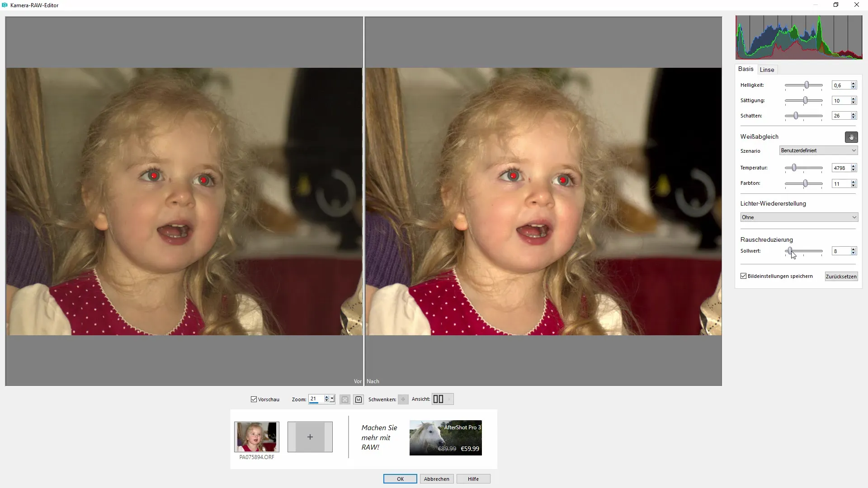The height and width of the screenshot is (488, 868).
Task: Click the Rauschreduzierung Sollwert slider handle
Action: point(790,251)
